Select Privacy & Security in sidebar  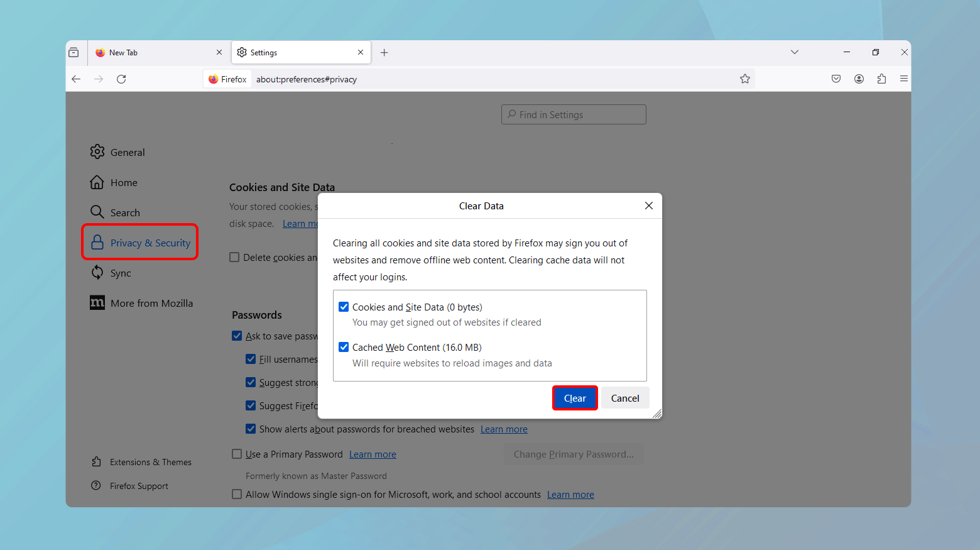[x=140, y=243]
